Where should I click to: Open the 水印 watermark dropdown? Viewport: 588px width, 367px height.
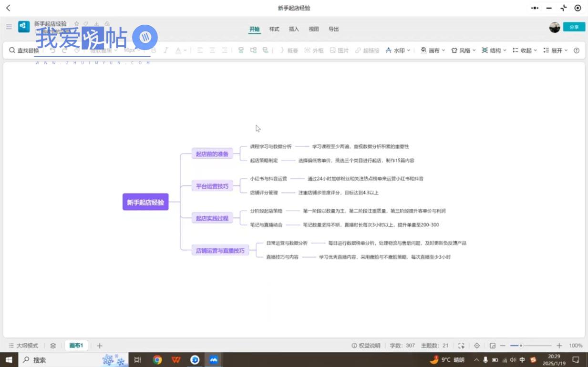click(398, 51)
